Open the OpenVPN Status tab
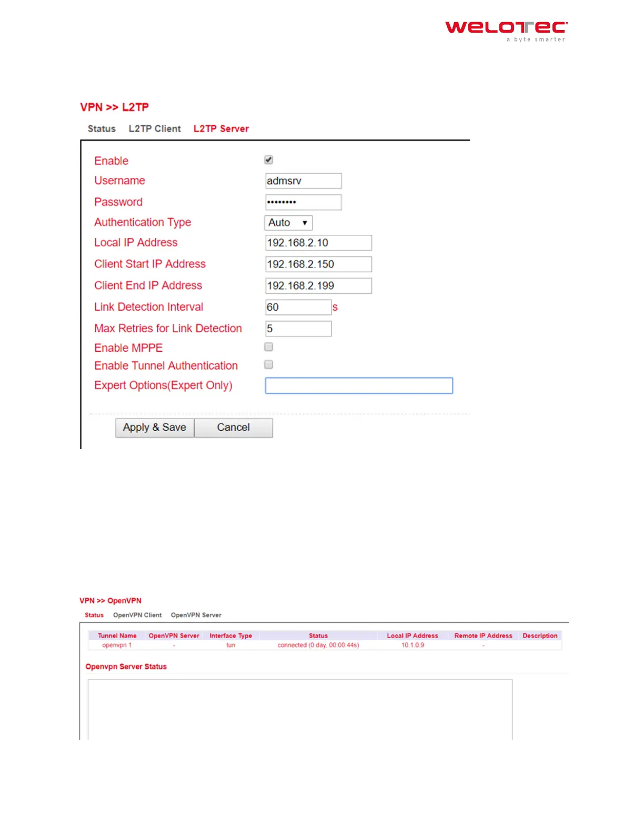The image size is (644, 834). (x=94, y=615)
